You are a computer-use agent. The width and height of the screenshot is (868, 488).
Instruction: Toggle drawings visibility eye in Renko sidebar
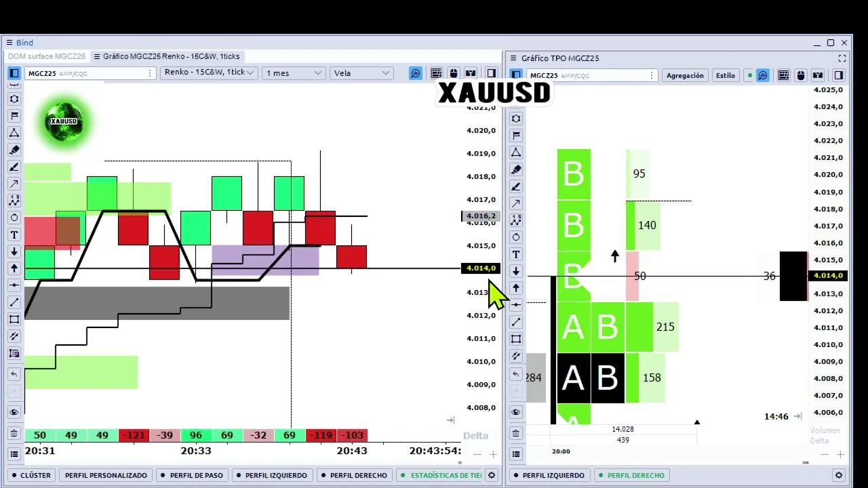tap(14, 412)
